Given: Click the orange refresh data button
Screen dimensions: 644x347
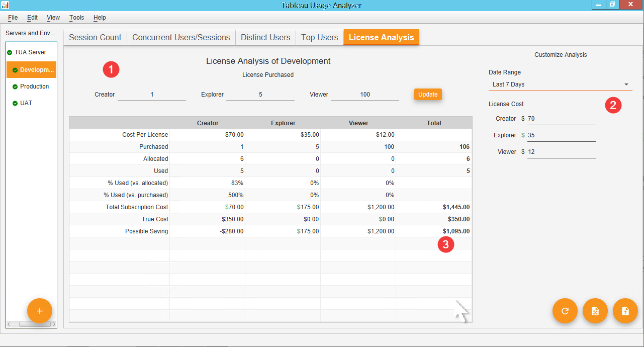Looking at the screenshot, I should [565, 311].
